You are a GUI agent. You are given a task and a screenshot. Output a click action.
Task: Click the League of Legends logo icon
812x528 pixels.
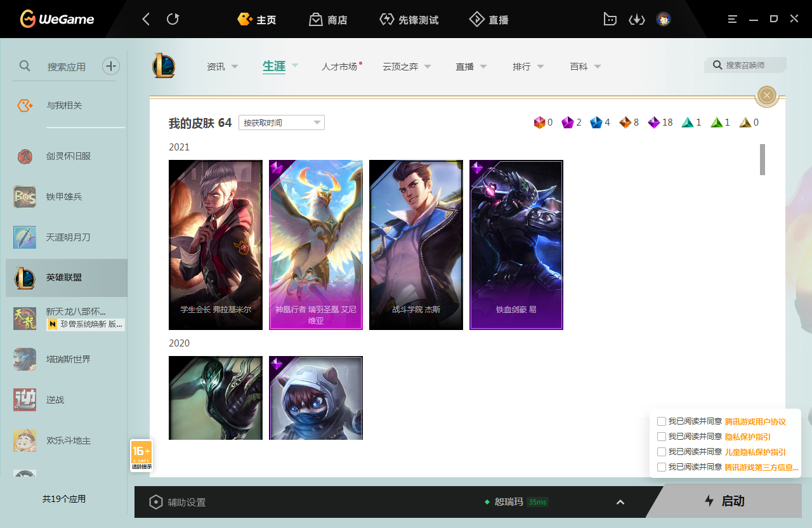(x=164, y=66)
